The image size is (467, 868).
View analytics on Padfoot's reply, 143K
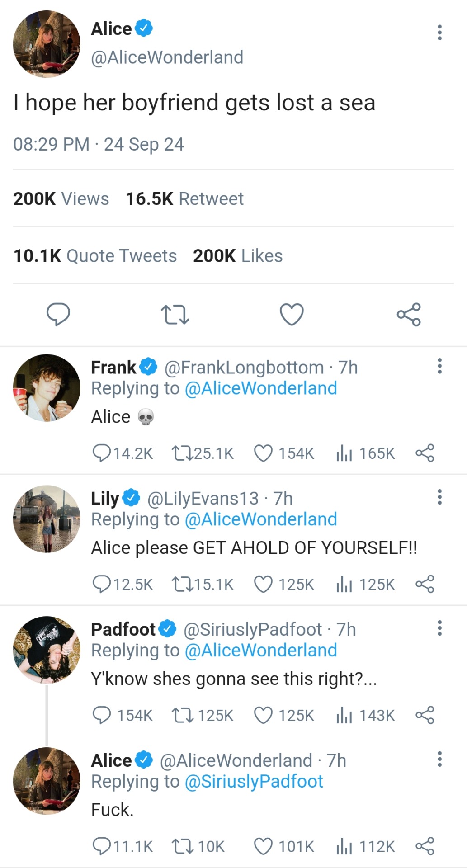(344, 715)
